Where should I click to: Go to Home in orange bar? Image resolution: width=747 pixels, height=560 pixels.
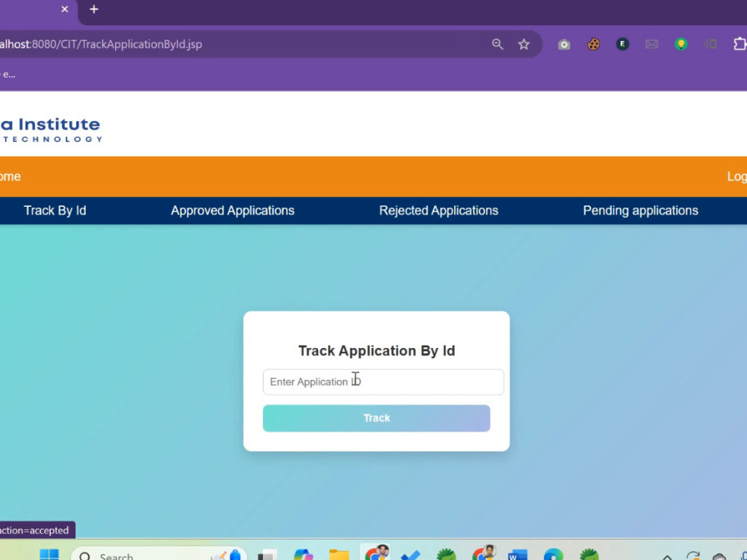10,177
